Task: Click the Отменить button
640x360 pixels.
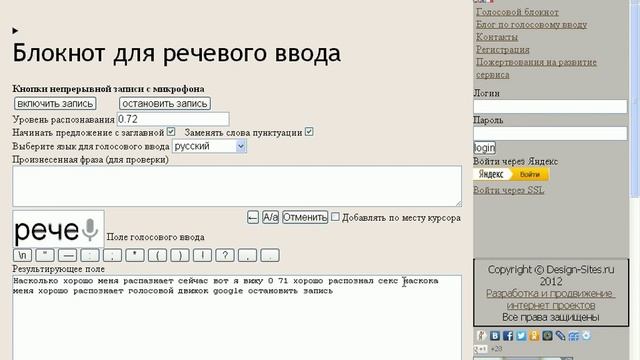Action: (305, 218)
